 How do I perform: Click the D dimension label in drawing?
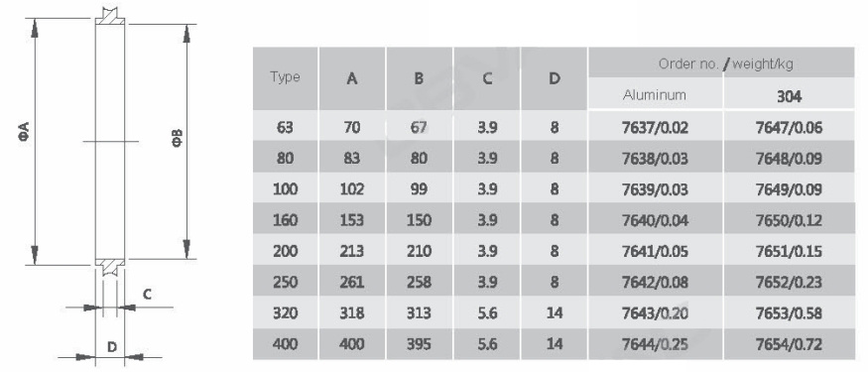[112, 347]
